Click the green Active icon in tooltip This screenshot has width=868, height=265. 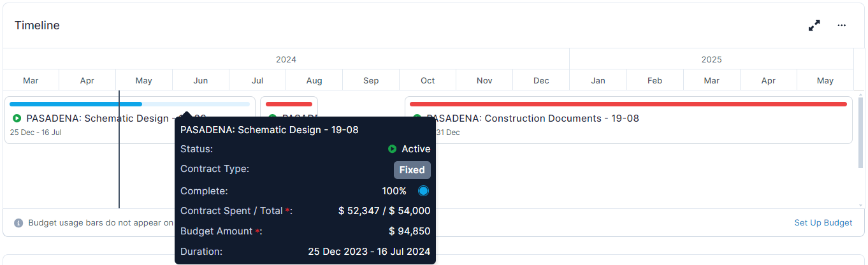[x=393, y=149]
